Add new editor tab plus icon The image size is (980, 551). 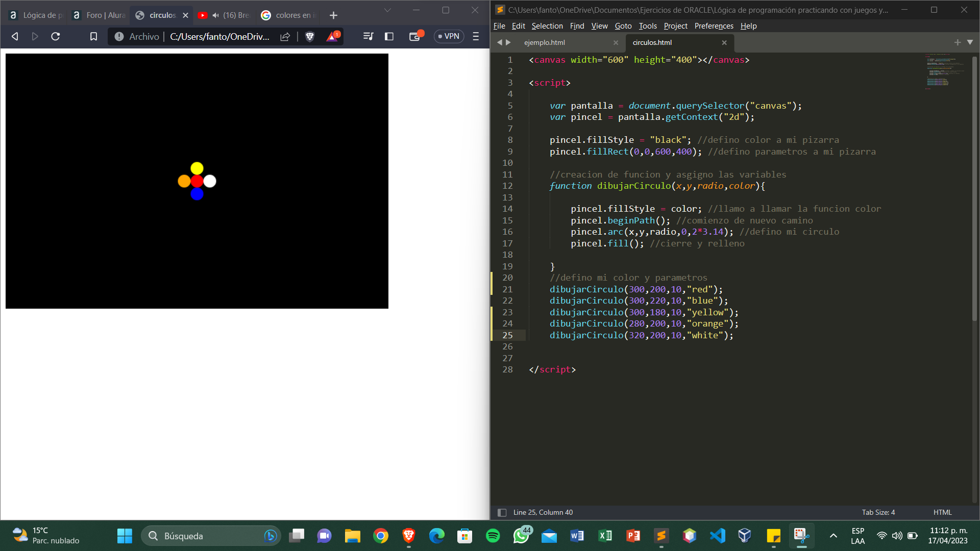[958, 42]
